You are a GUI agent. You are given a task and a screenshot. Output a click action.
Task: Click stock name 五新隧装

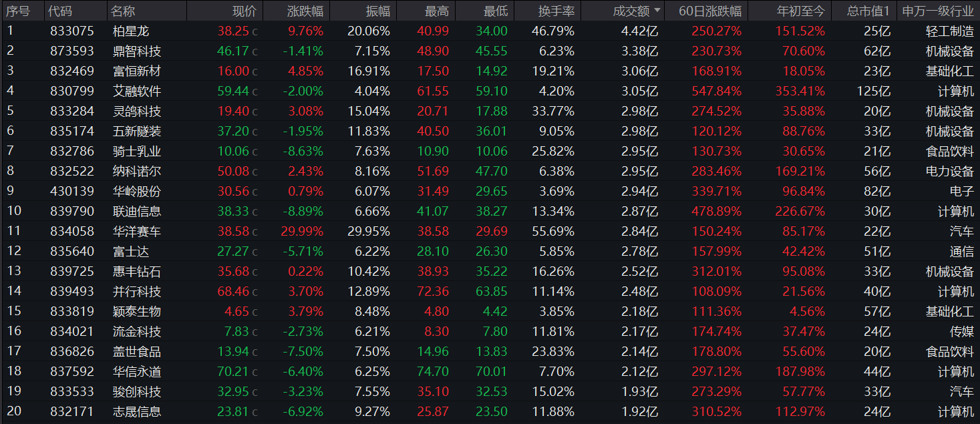tap(137, 131)
